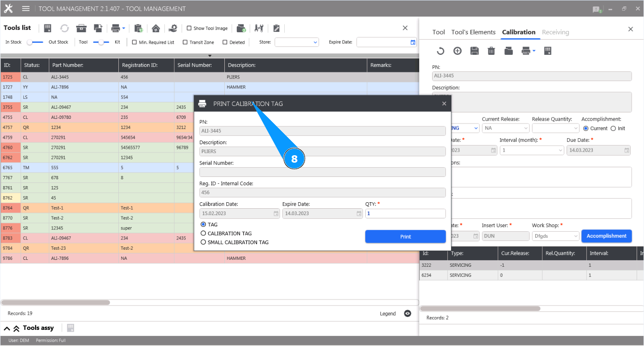Viewport: 644px width, 346px height.
Task: Click the Tools list horizontal scrollbar
Action: (x=55, y=303)
